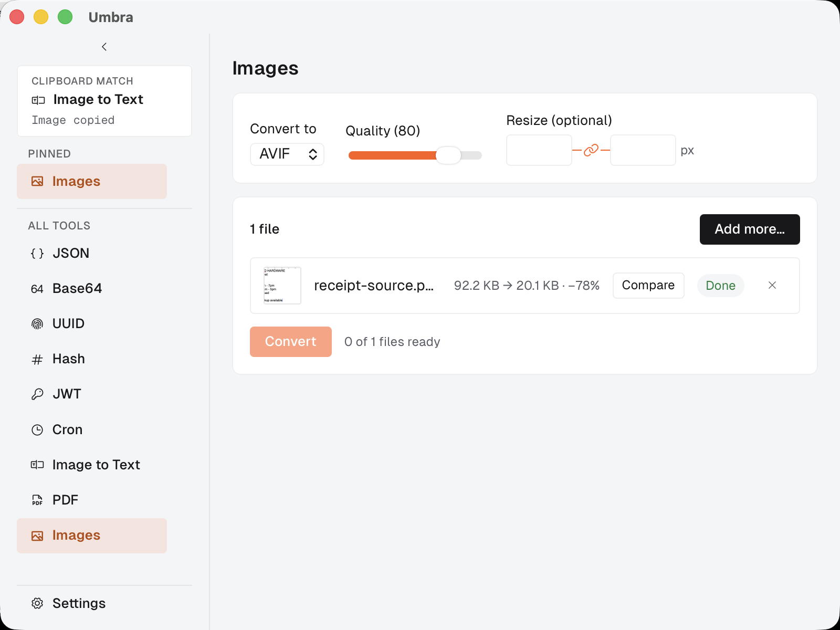Image resolution: width=840 pixels, height=630 pixels.
Task: Click the JSON curly braces icon
Action: 37,254
